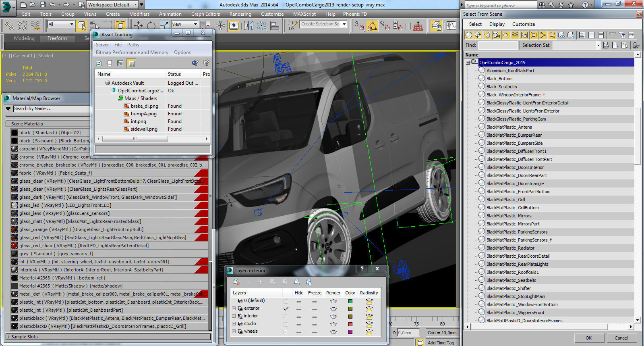Open the Modifiers menu
This screenshot has width=644, height=346.
(x=139, y=14)
